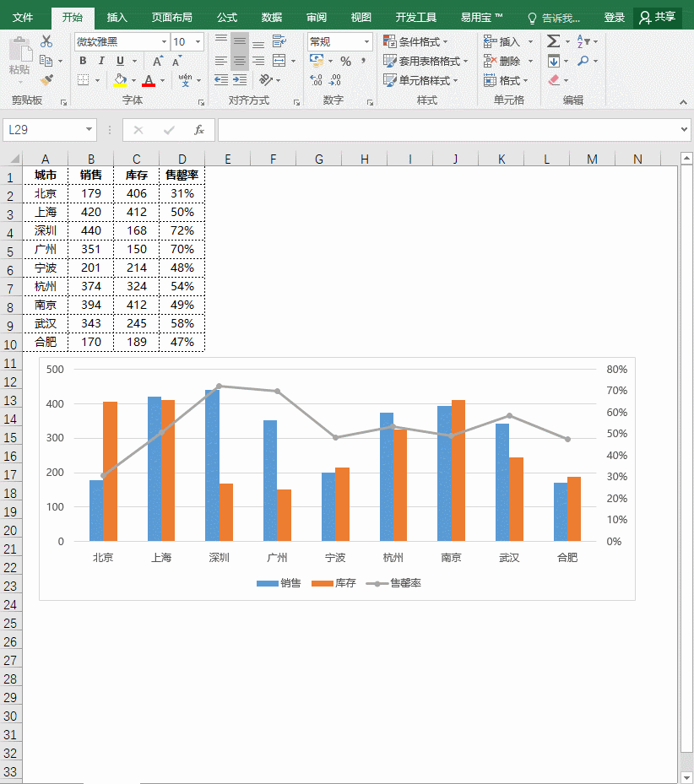Apply red font color A
Viewport: 694px width, 784px height.
pos(149,80)
